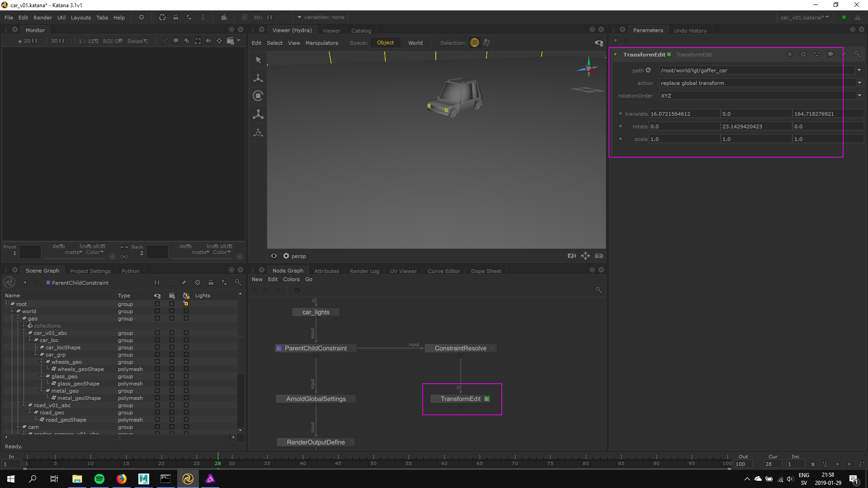
Task: Click the node comment bubble in Parameters
Action: [830, 54]
